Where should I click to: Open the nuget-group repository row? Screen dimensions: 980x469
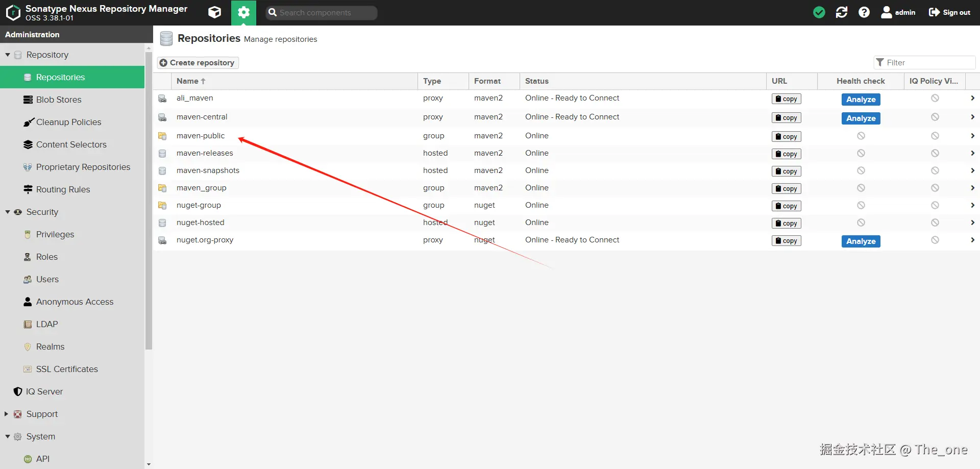click(x=566, y=206)
